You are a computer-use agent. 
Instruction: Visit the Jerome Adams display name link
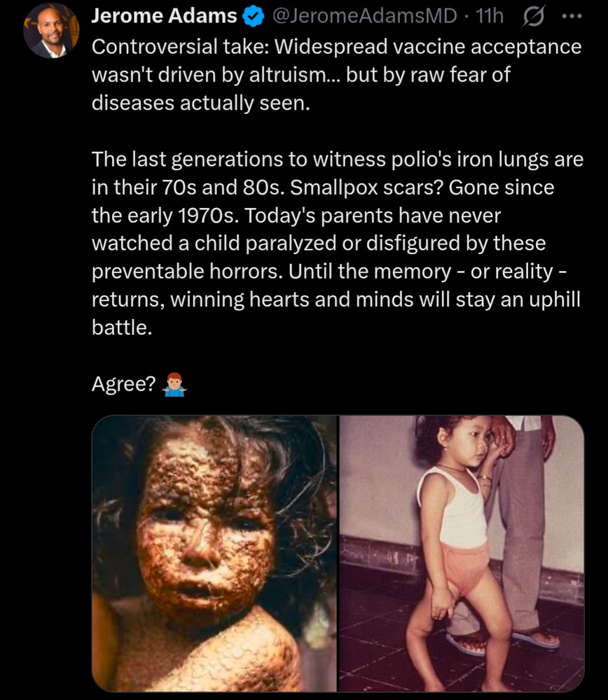tap(164, 15)
